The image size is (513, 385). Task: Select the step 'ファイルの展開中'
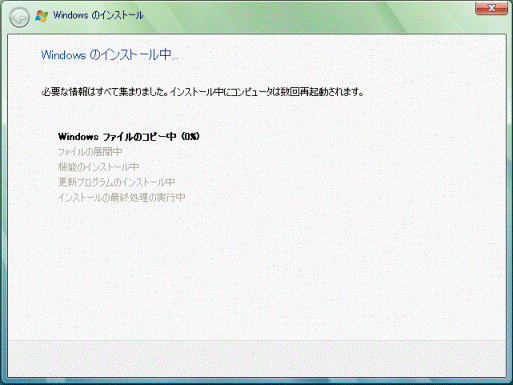[90, 152]
